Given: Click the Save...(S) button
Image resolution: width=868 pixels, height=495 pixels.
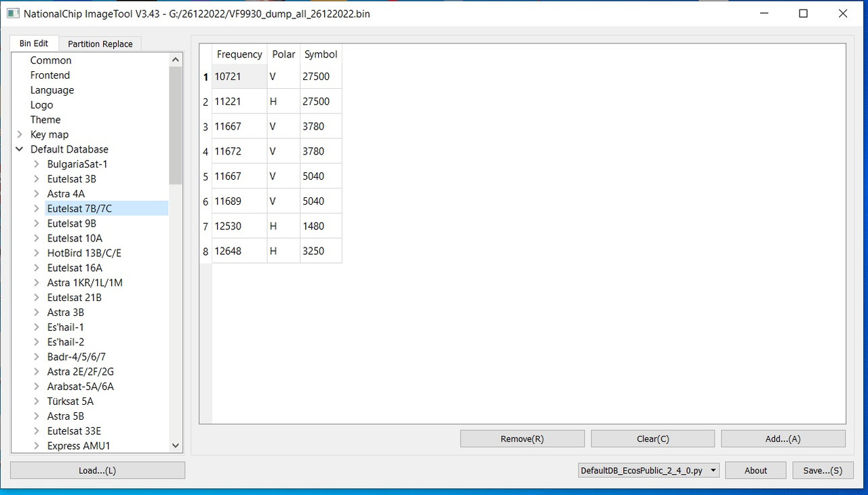Looking at the screenshot, I should tap(823, 471).
